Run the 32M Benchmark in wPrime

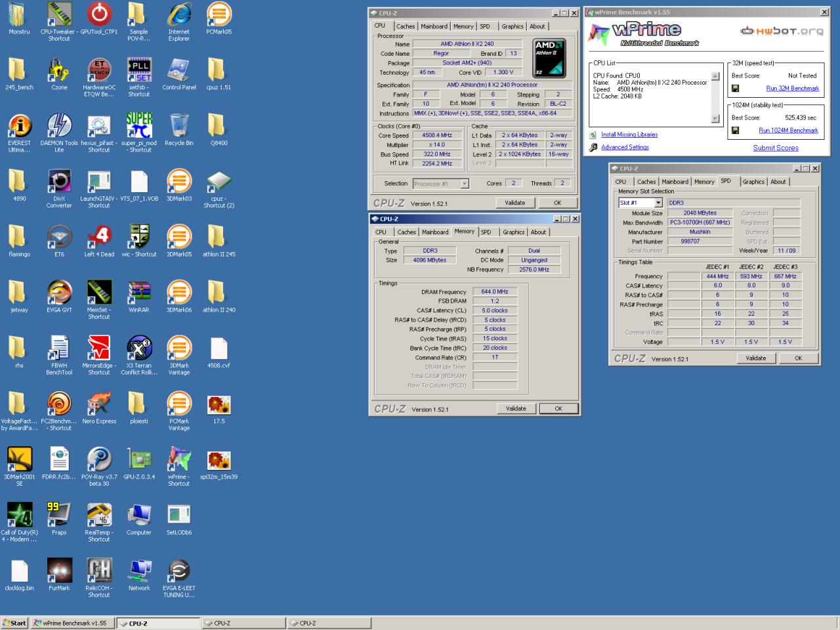click(x=793, y=89)
